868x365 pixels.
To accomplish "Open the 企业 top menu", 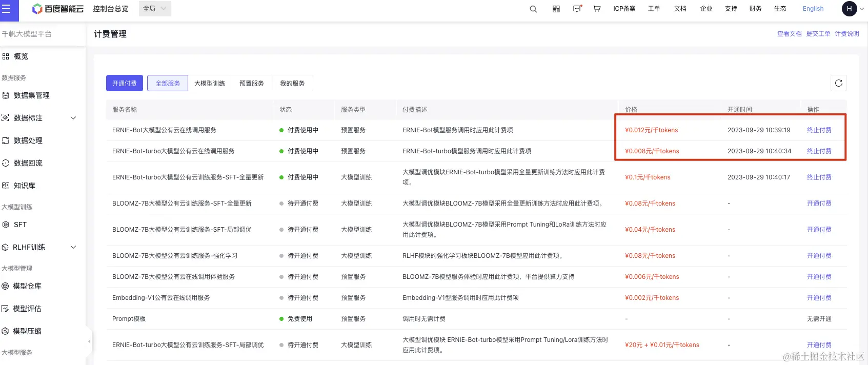I will click(706, 9).
